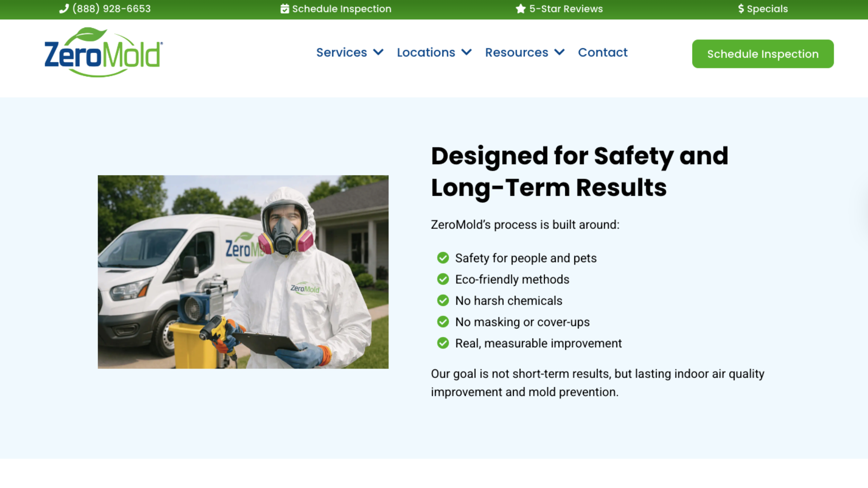
Task: Open the Services menu label
Action: 341,52
